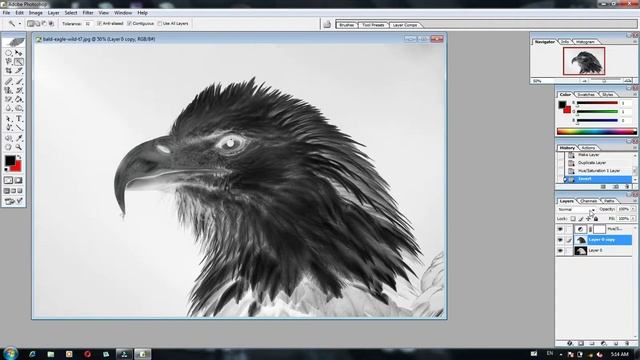640x360 pixels.
Task: Switch to the Histogram tab
Action: pos(585,42)
